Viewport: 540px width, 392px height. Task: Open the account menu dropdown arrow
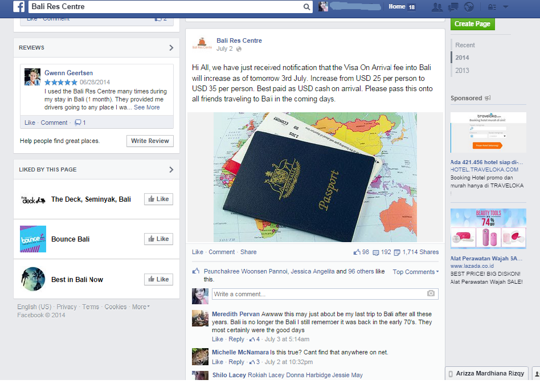(506, 7)
